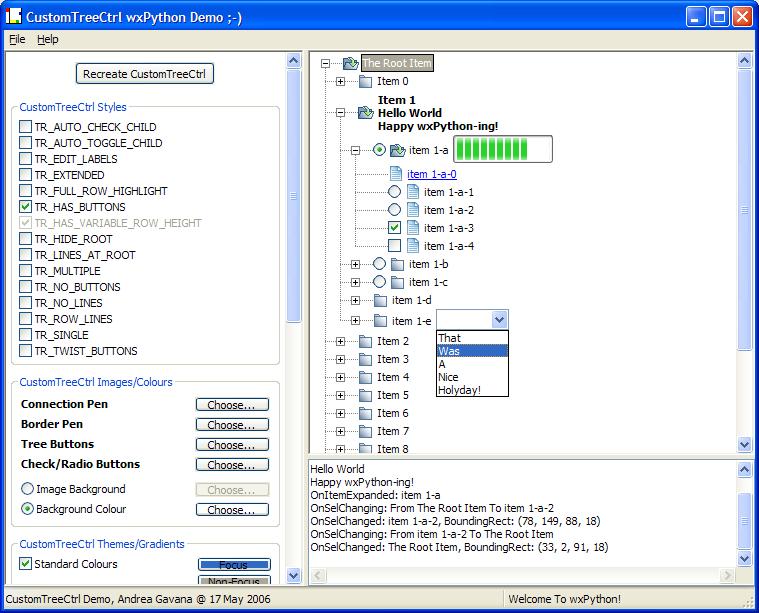Click the folder icon next to item 1-d
This screenshot has height=613, width=759.
click(x=381, y=300)
